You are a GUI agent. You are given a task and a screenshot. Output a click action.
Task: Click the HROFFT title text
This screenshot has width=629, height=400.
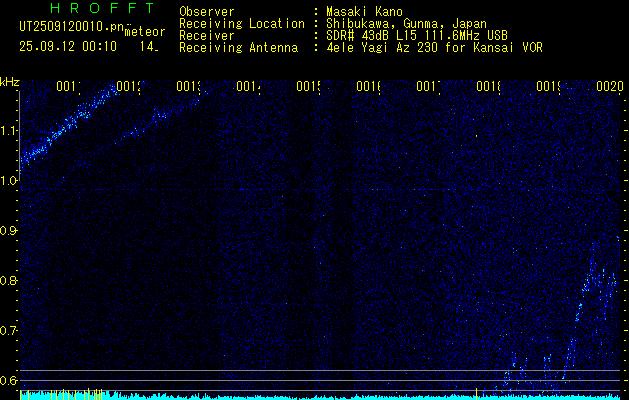pyautogui.click(x=103, y=8)
